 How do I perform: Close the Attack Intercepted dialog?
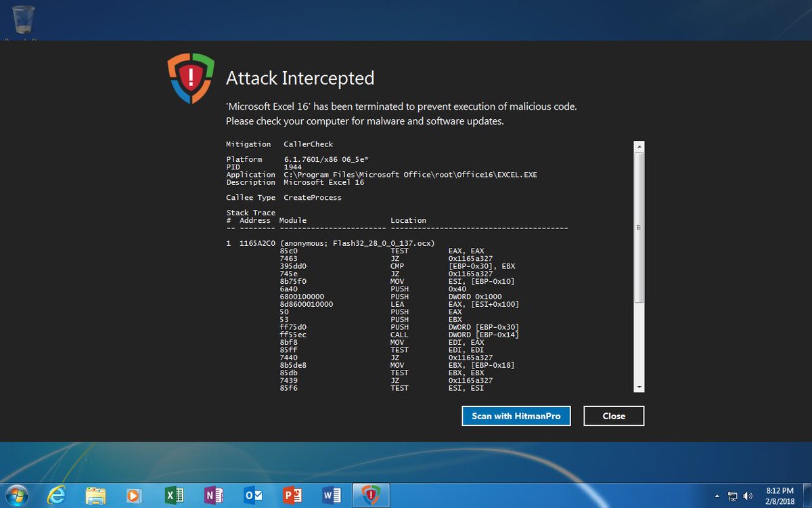pyautogui.click(x=613, y=416)
